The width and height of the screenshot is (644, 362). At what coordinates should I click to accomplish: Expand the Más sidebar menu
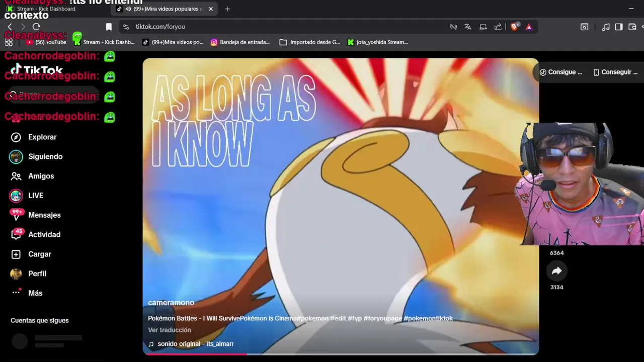click(x=28, y=293)
